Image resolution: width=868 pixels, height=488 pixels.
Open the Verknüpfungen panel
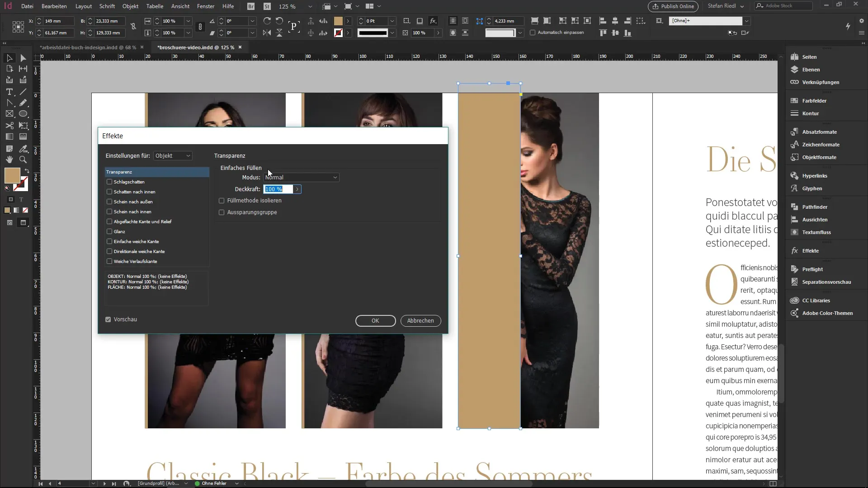point(820,82)
